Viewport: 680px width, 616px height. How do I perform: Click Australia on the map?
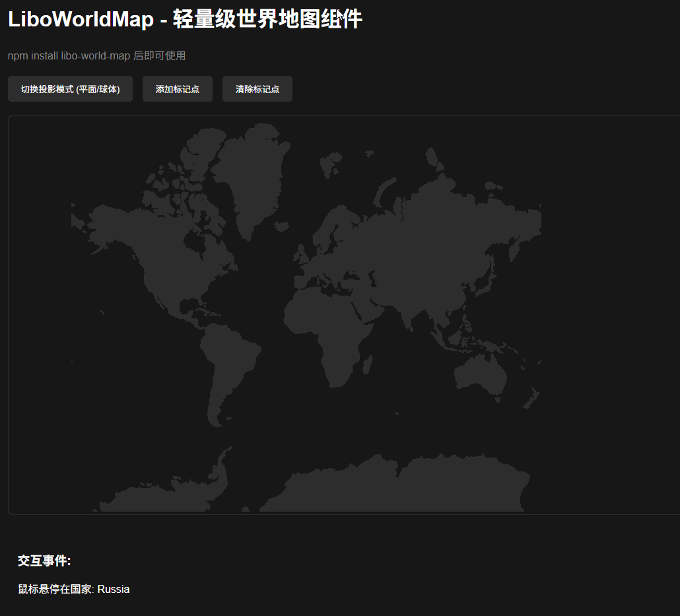481,374
